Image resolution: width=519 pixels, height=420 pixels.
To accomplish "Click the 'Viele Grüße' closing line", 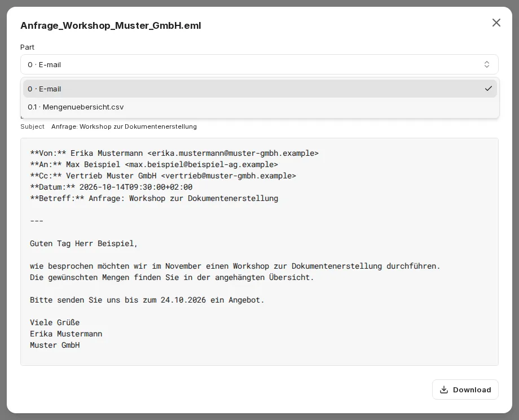I will tap(55, 322).
